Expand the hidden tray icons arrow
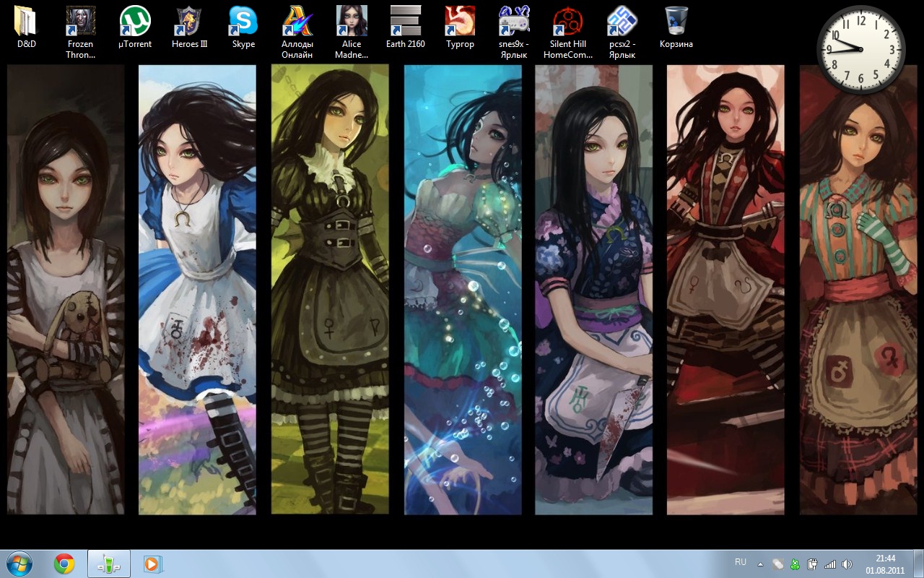 pos(760,564)
